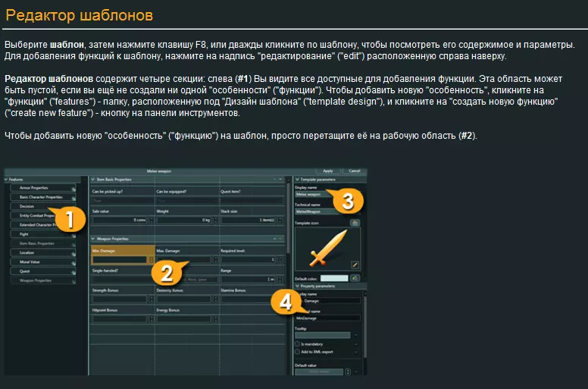Click the highlighted Min. Damage value field
The width and height of the screenshot is (588, 389).
120,259
